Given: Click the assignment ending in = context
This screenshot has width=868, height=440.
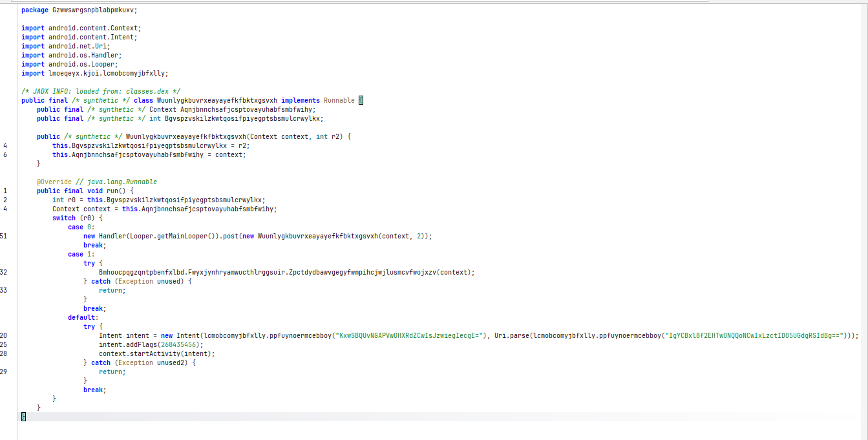Looking at the screenshot, I should [149, 154].
